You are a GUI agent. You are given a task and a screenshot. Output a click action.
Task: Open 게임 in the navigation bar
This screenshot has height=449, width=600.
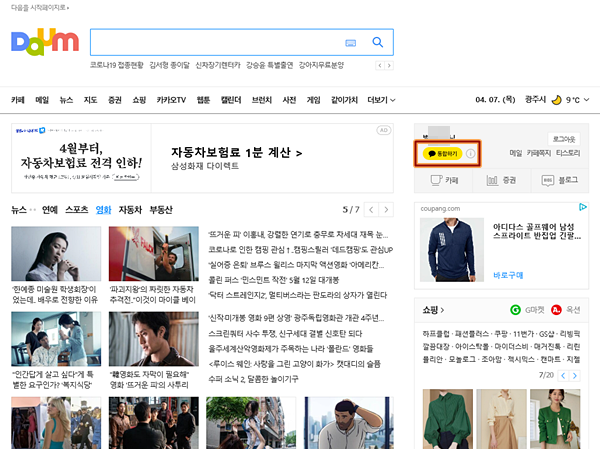(313, 100)
